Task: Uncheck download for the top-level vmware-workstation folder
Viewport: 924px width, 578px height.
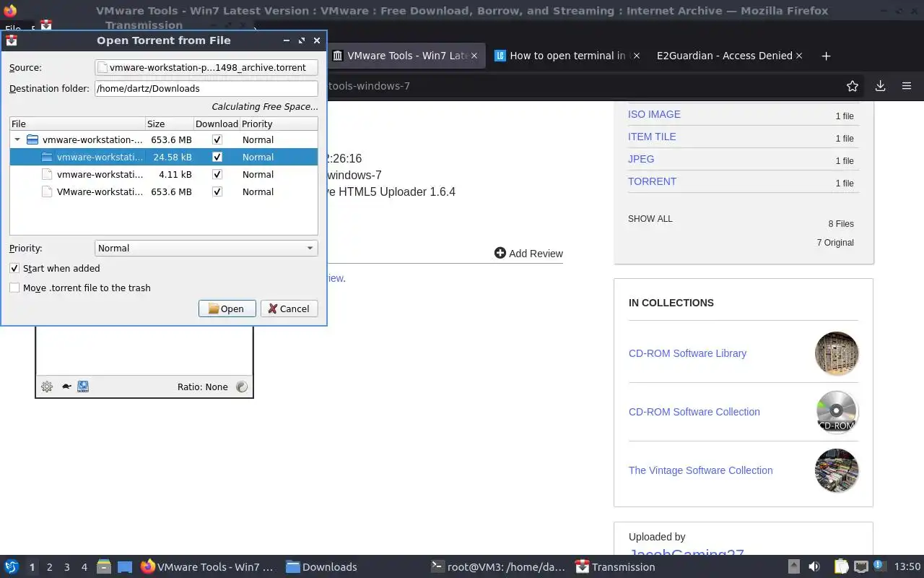Action: 217,139
